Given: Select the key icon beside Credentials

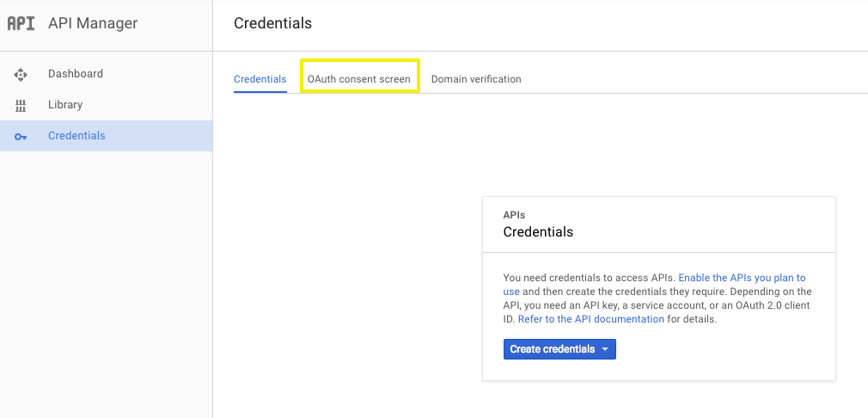Looking at the screenshot, I should [21, 136].
